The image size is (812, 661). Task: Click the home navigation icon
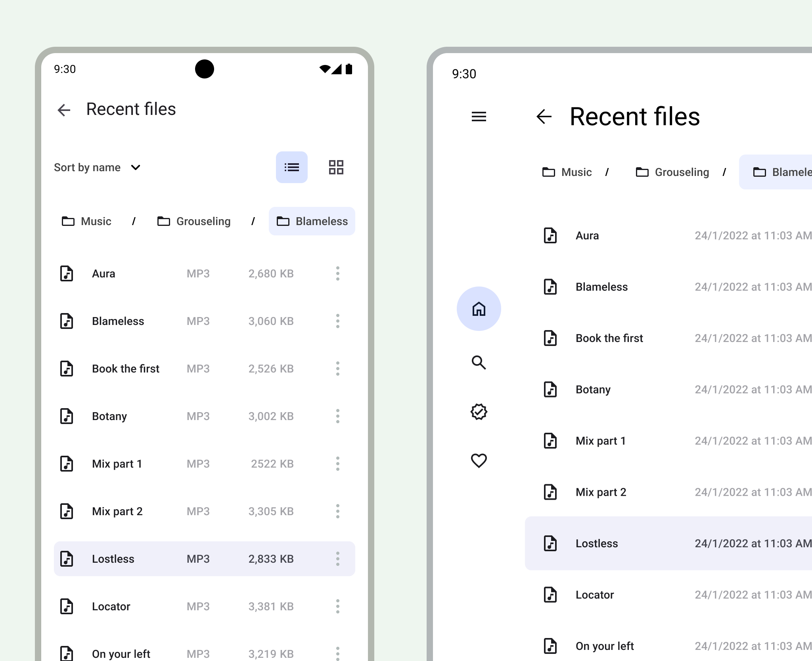pyautogui.click(x=479, y=310)
